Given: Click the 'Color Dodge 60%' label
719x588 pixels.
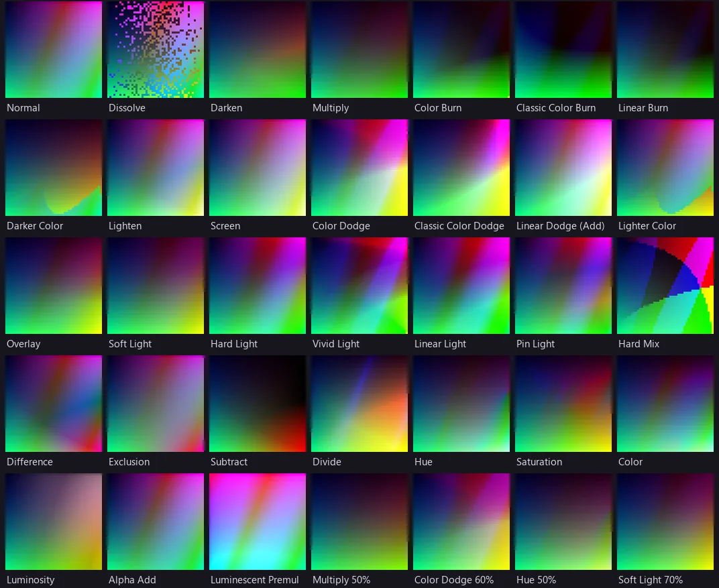Looking at the screenshot, I should 454,580.
